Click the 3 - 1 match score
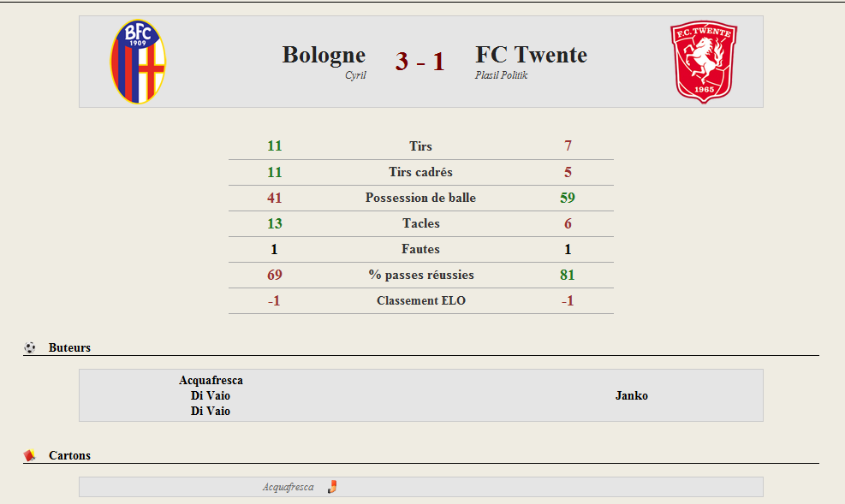 pyautogui.click(x=420, y=62)
